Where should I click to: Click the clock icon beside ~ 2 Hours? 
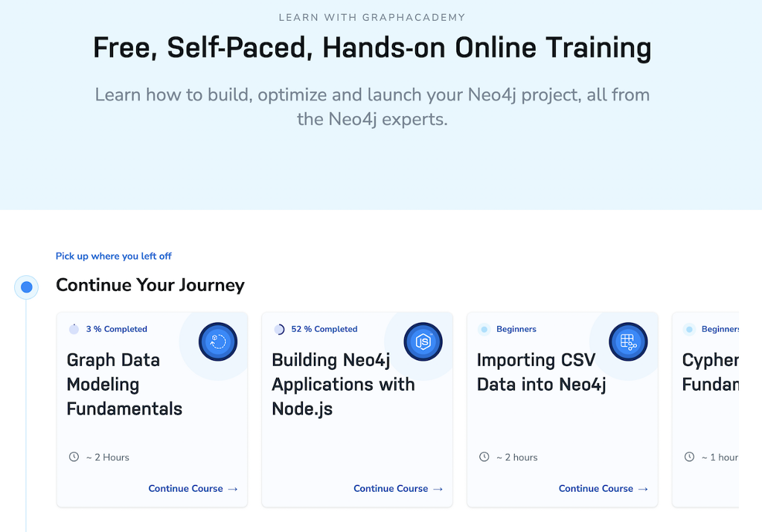(74, 457)
